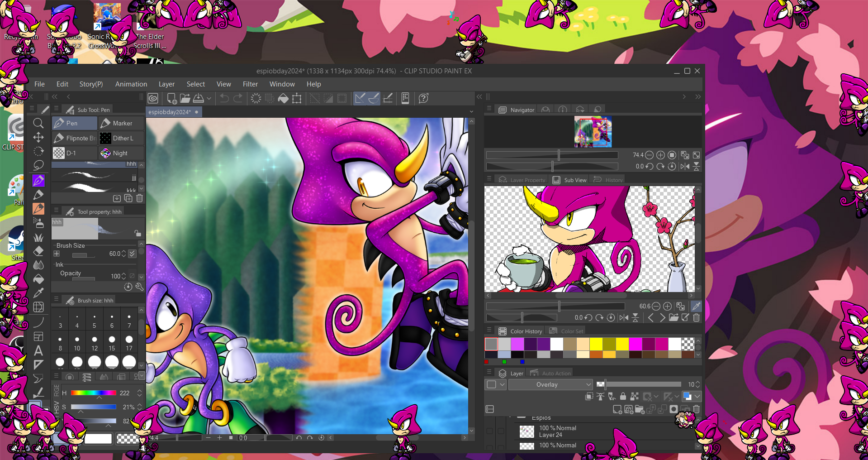
Task: Open the help icon in command bar
Action: coord(423,98)
